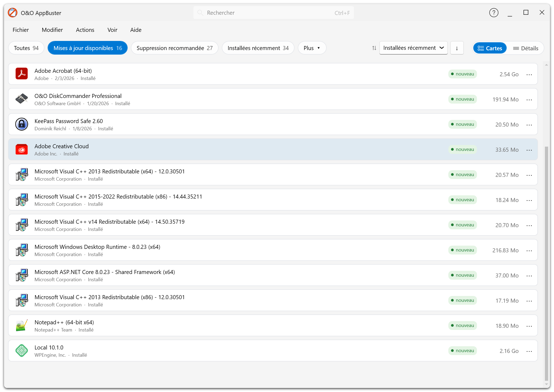Image resolution: width=554 pixels, height=392 pixels.
Task: Open more options for Visual C++ v14 x64
Action: point(529,225)
